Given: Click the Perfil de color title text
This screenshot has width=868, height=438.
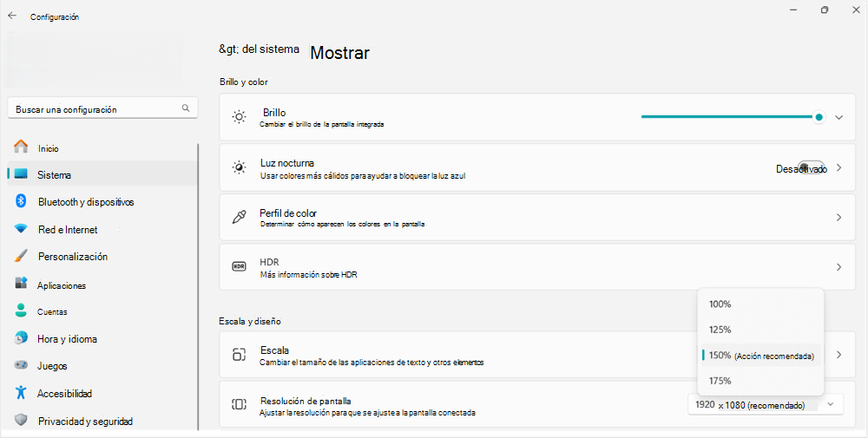Looking at the screenshot, I should pyautogui.click(x=288, y=212).
